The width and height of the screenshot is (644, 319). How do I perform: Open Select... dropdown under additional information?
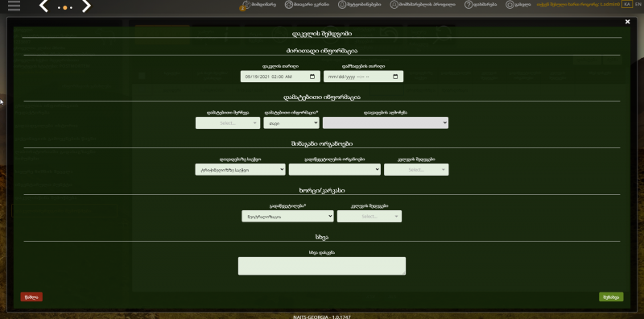tap(228, 123)
